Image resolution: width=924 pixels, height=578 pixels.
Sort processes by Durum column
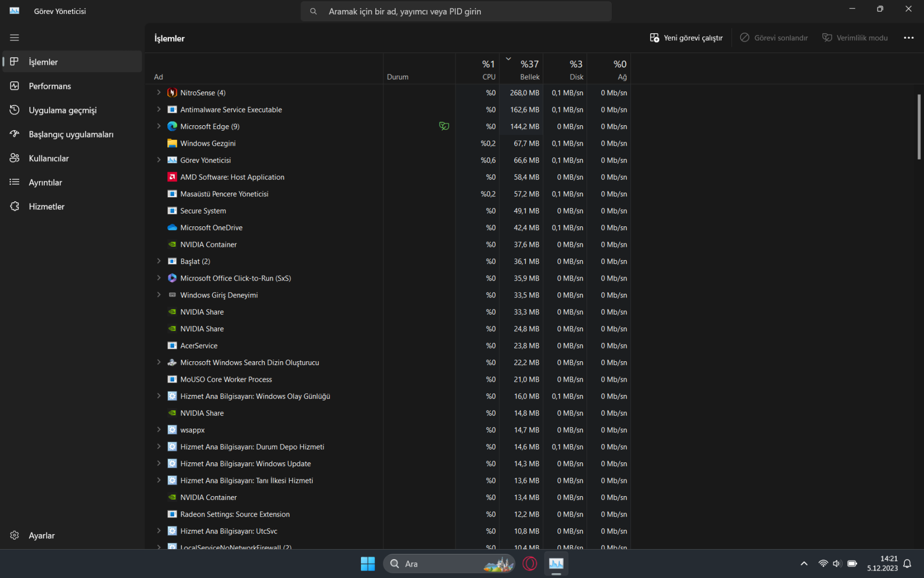[419, 69]
